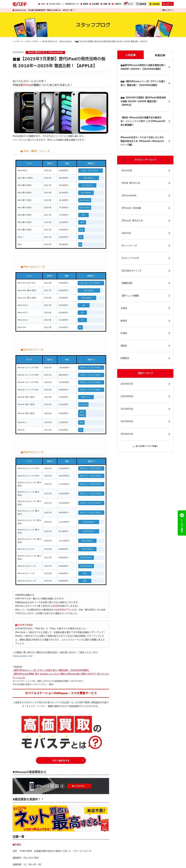Open the 札幌店 store link
Screen dimensions: 186x868
pyautogui.click(x=17, y=844)
